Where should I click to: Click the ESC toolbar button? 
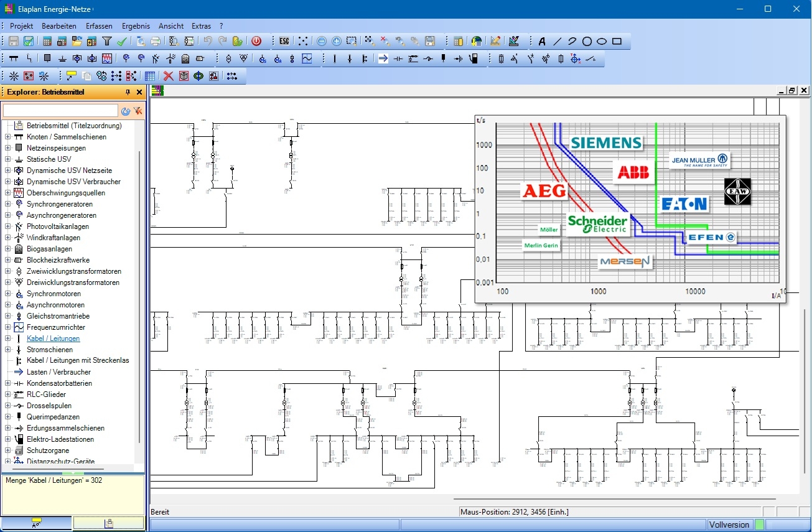[x=284, y=42]
